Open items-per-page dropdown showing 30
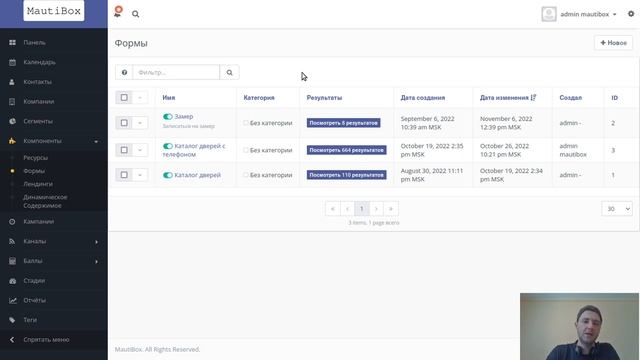This screenshot has width=640, height=360. [x=617, y=209]
